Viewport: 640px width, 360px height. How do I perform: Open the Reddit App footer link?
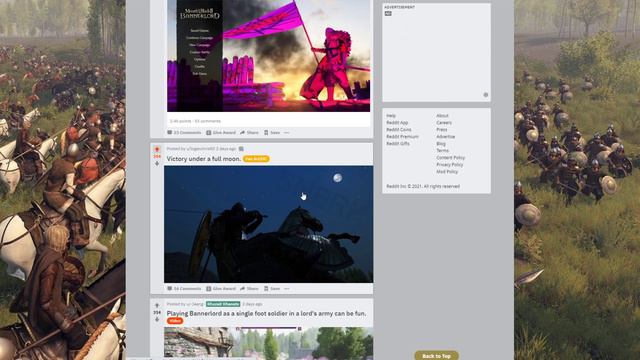397,122
